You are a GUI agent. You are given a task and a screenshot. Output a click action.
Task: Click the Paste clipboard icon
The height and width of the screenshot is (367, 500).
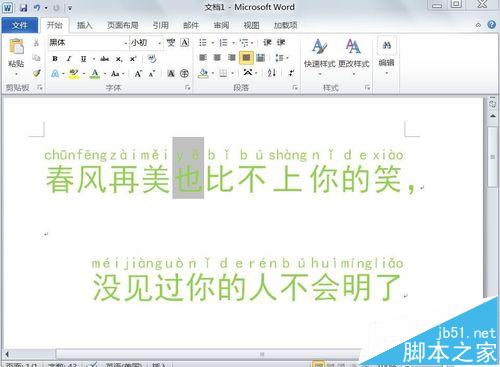point(16,47)
